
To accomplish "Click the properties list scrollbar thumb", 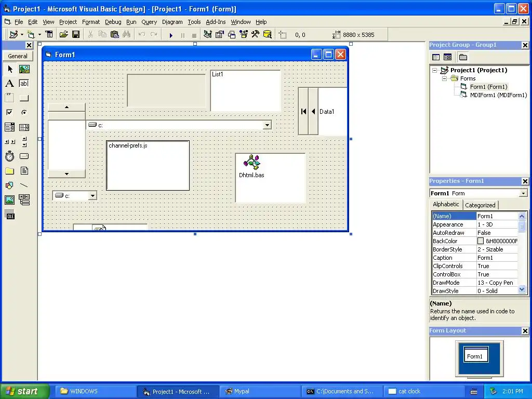I will click(x=522, y=226).
